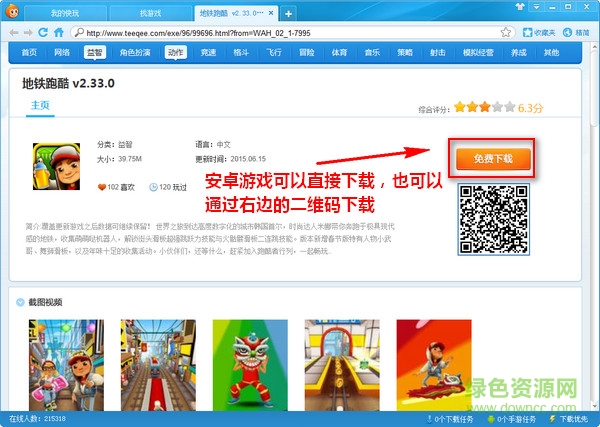Collapse the 截图视频 section arrow icon
Viewport: 600px width, 427px height.
(x=20, y=302)
